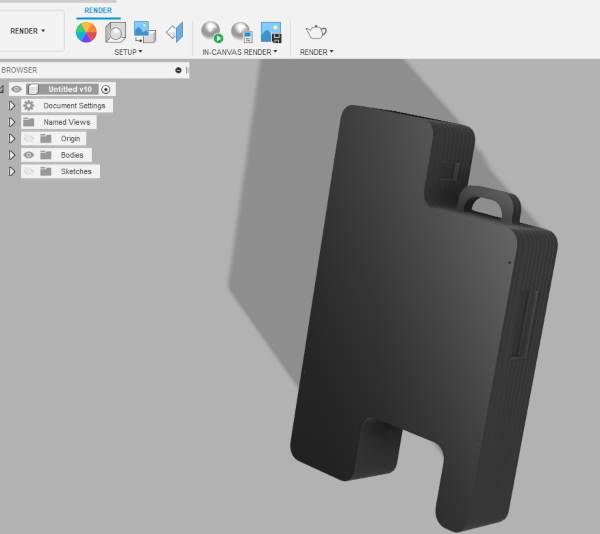Open the IN-CANVAS RENDER dropdown
Viewport: 600px width, 534px height.
click(x=240, y=52)
